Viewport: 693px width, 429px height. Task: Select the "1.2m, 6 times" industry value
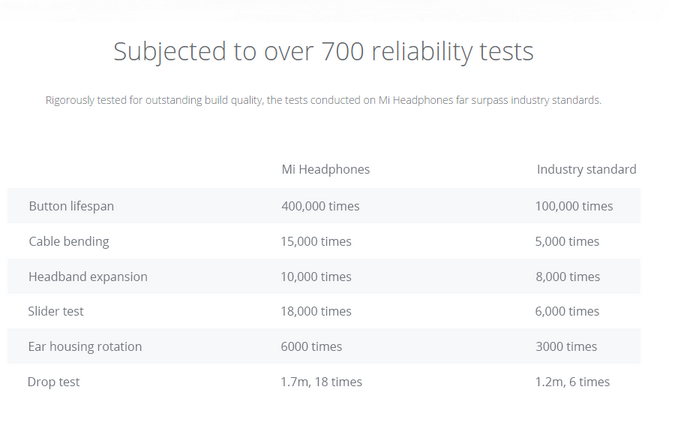click(x=572, y=381)
